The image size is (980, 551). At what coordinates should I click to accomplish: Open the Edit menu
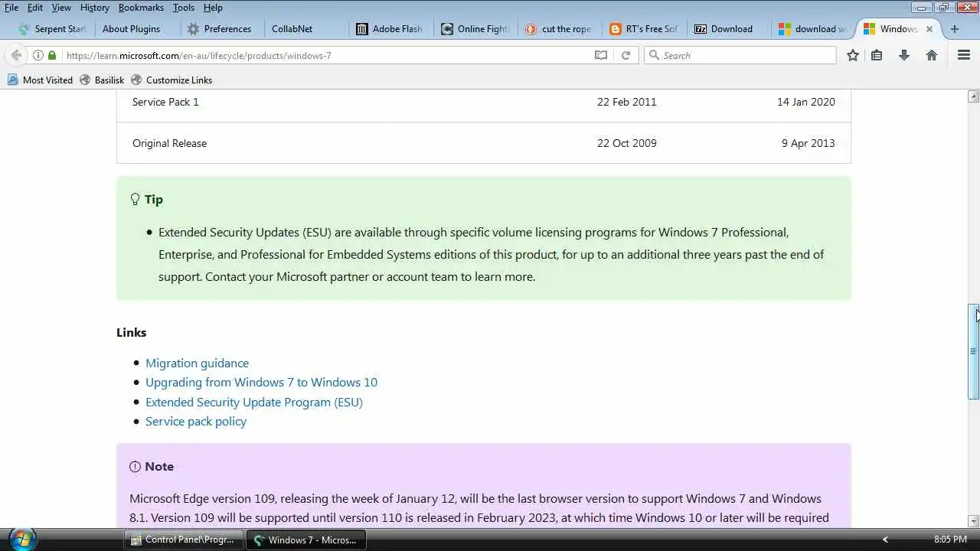coord(35,8)
